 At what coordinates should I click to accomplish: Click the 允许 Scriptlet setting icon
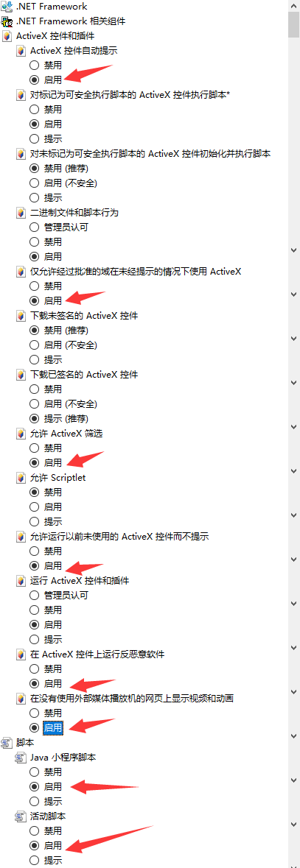point(21,478)
